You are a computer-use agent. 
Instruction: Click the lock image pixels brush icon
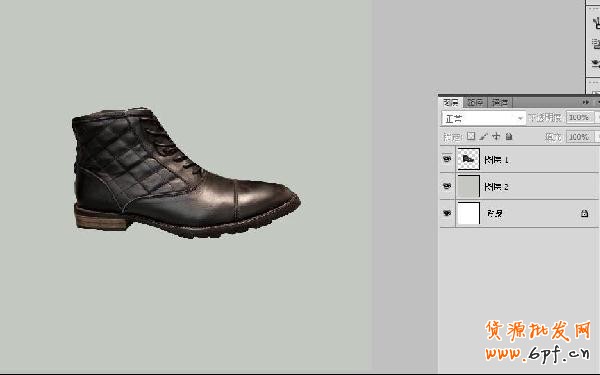pos(483,136)
